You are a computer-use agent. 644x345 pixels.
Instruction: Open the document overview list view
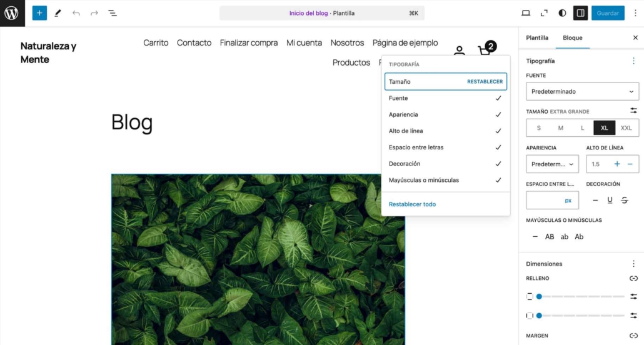click(x=113, y=13)
